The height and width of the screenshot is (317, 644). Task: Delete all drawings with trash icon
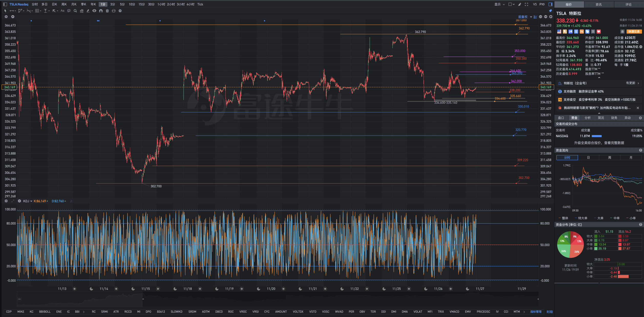(x=107, y=11)
